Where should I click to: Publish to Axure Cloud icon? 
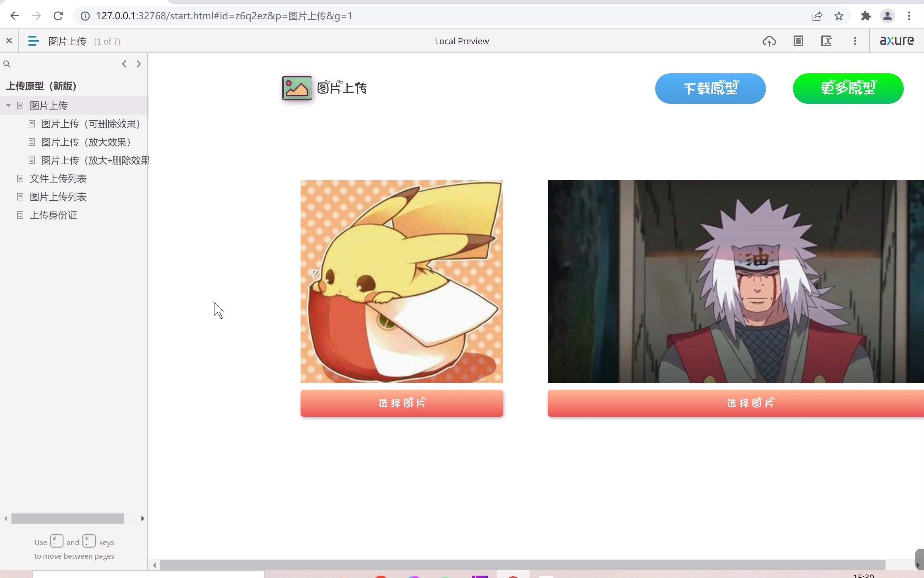tap(769, 41)
